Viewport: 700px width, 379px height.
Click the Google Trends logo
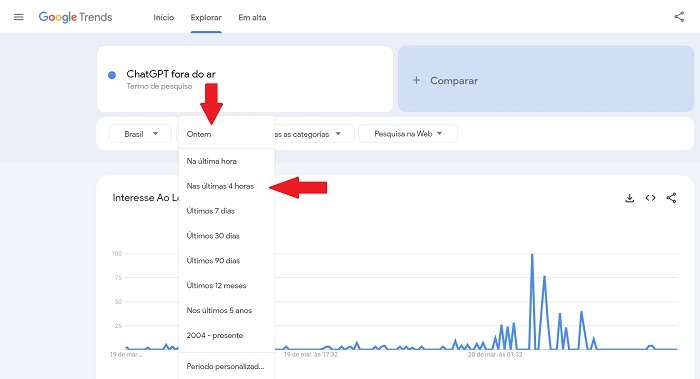coord(75,17)
